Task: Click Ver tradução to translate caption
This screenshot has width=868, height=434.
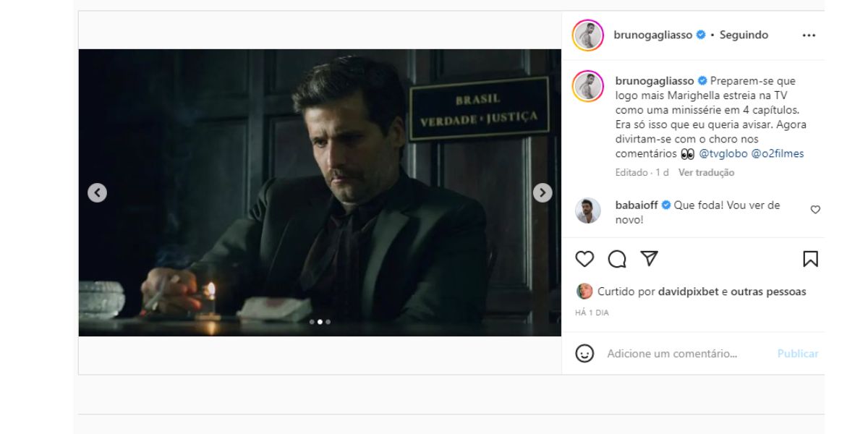Action: (x=706, y=173)
